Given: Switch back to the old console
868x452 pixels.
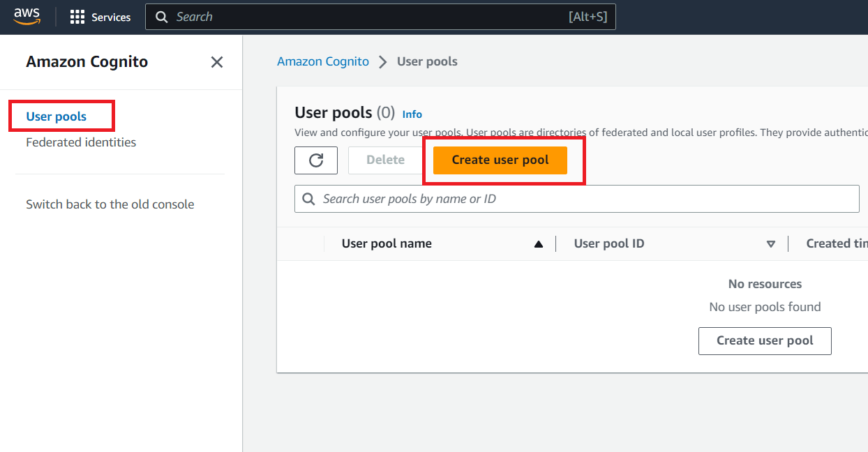Looking at the screenshot, I should tap(110, 204).
